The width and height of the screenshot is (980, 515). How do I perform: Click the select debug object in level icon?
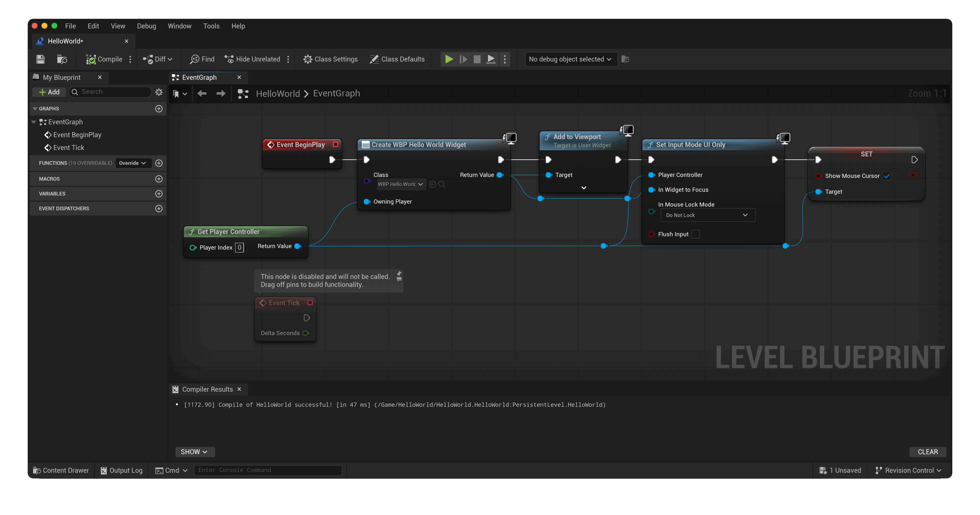click(625, 59)
